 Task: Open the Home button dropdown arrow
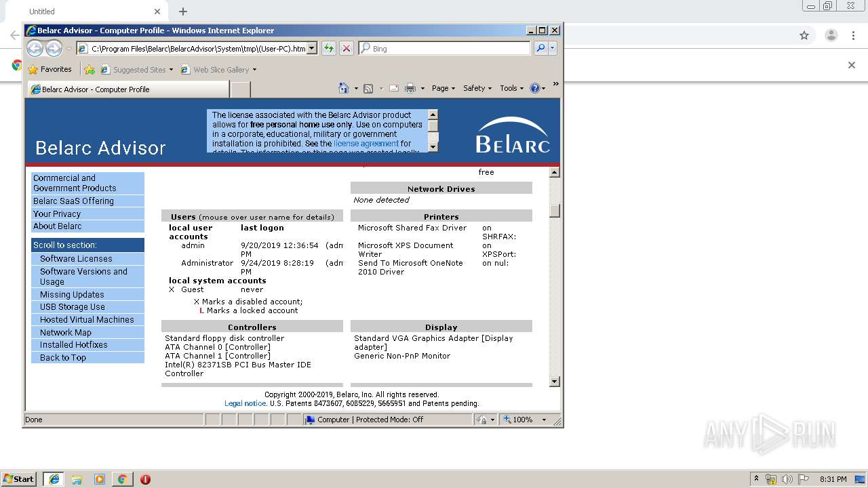355,88
